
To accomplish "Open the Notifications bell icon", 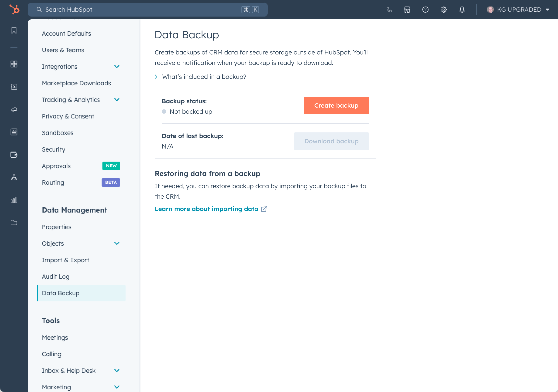I will [x=462, y=9].
